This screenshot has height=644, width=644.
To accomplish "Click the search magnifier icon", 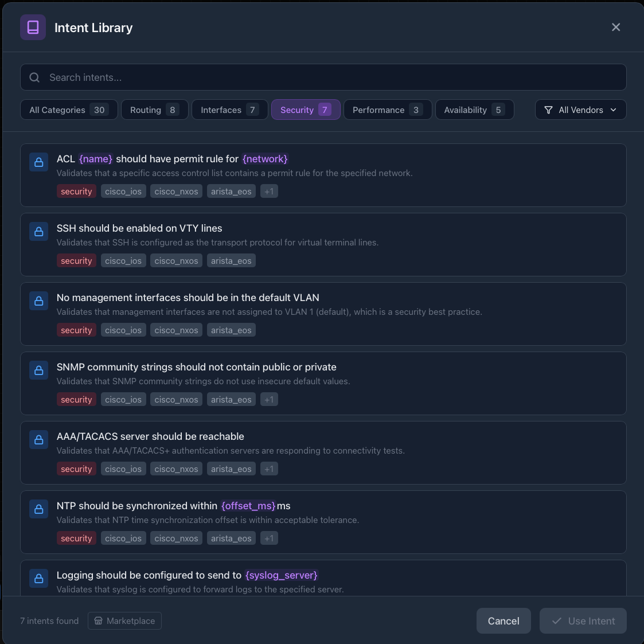I will point(34,77).
